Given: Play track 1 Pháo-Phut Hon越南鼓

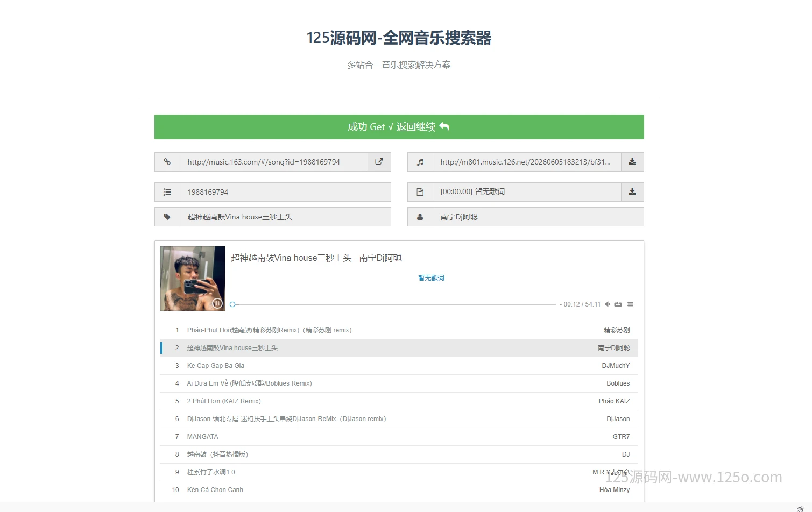Looking at the screenshot, I should (x=399, y=330).
